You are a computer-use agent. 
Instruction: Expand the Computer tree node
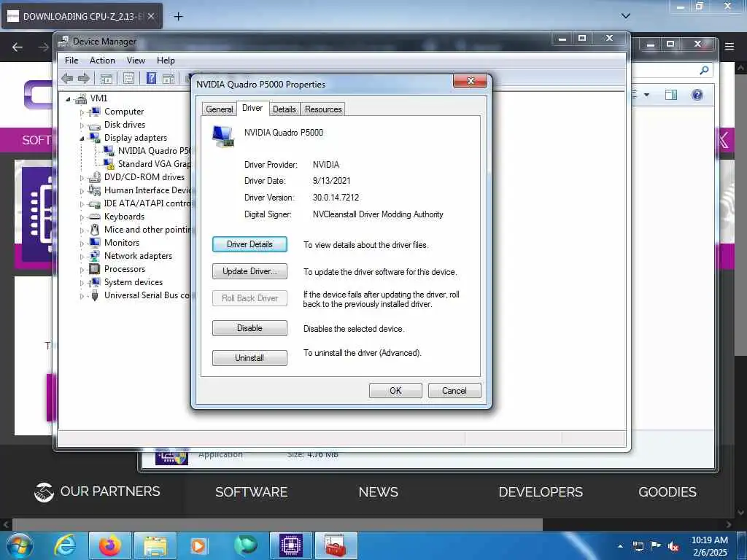click(82, 112)
